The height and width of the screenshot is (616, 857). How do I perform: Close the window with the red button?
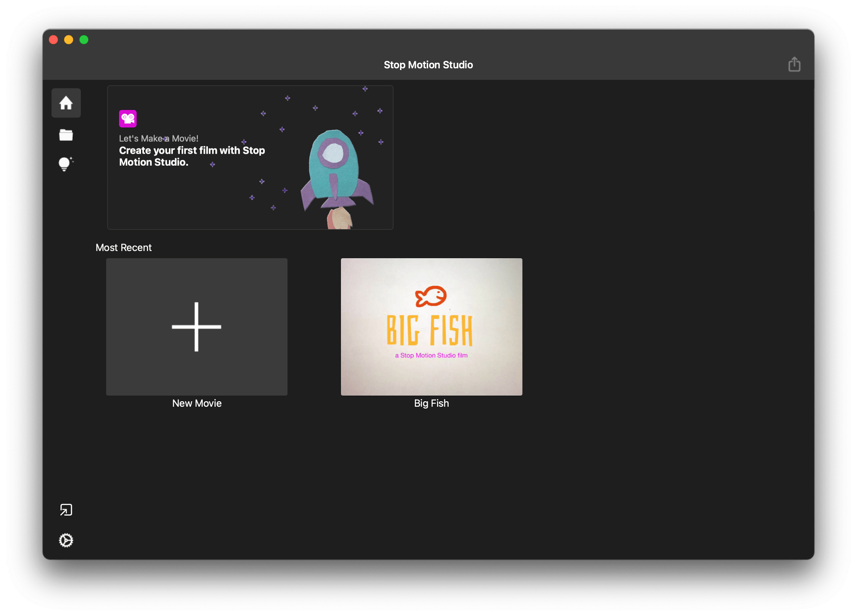point(53,40)
